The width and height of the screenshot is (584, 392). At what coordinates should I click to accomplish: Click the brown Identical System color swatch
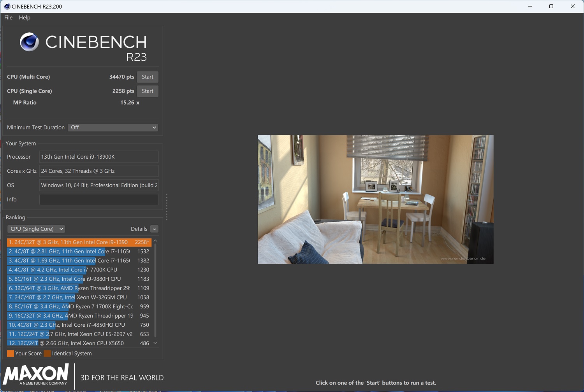[47, 353]
